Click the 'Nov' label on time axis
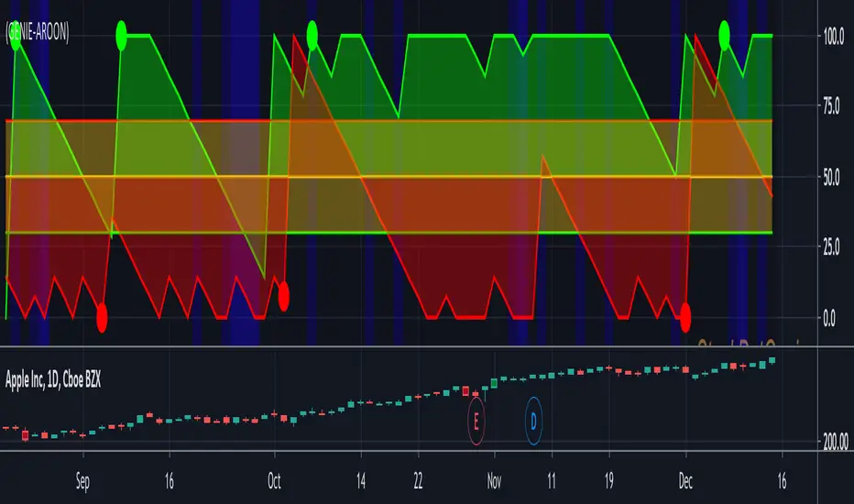The height and width of the screenshot is (504, 854). click(494, 481)
